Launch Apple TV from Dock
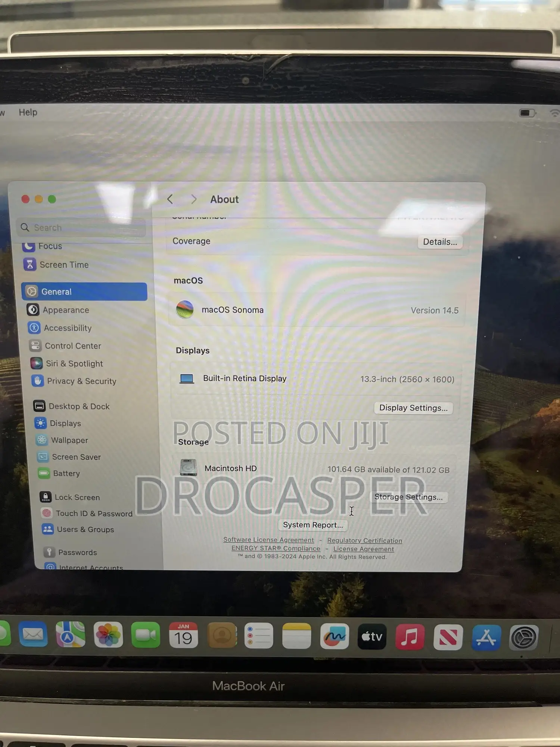Viewport: 560px width, 747px height. click(372, 636)
